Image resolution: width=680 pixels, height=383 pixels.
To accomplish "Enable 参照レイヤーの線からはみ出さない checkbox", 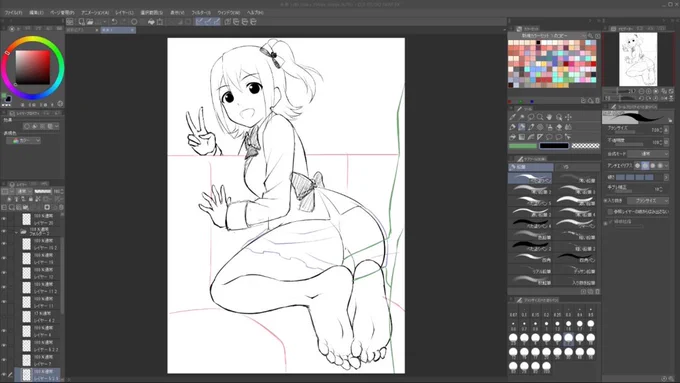I will (x=610, y=212).
